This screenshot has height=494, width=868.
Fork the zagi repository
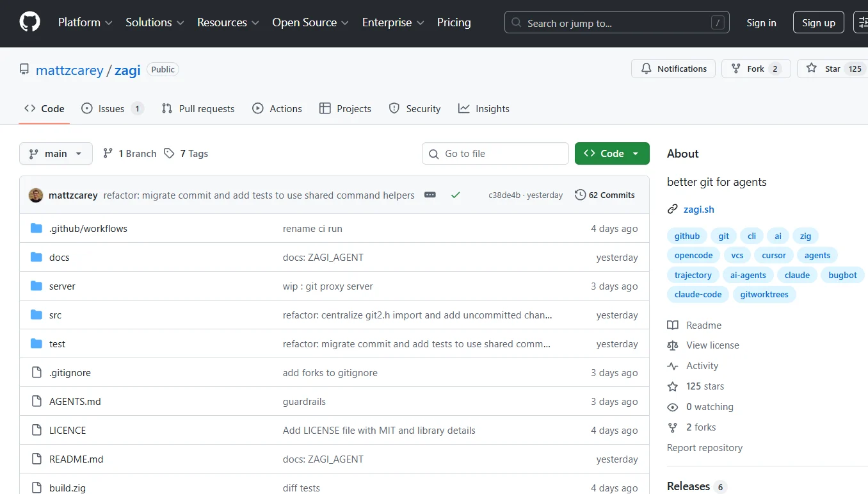tap(748, 69)
